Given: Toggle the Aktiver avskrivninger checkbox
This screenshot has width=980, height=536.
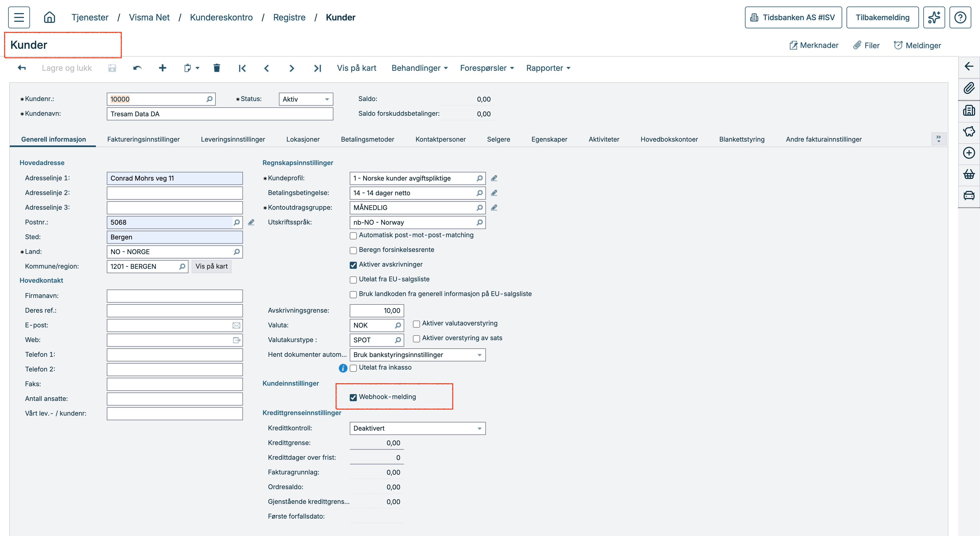Looking at the screenshot, I should point(353,265).
